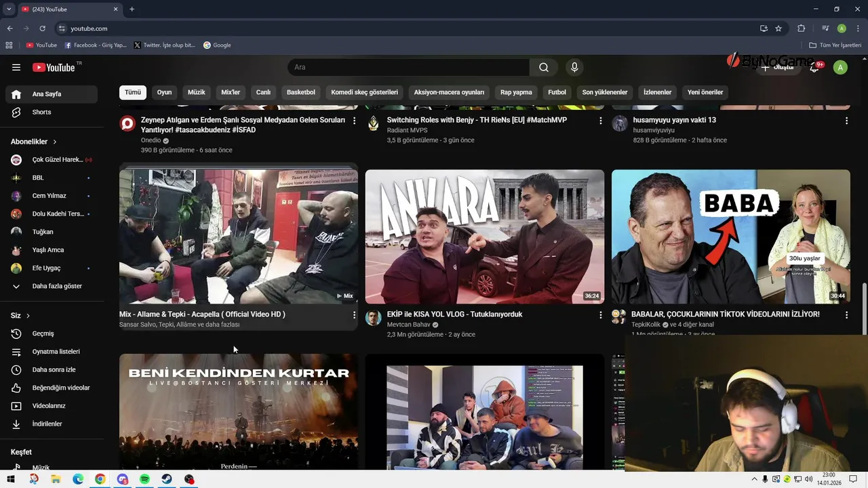
Task: Open the Windows Start menu
Action: point(11,479)
